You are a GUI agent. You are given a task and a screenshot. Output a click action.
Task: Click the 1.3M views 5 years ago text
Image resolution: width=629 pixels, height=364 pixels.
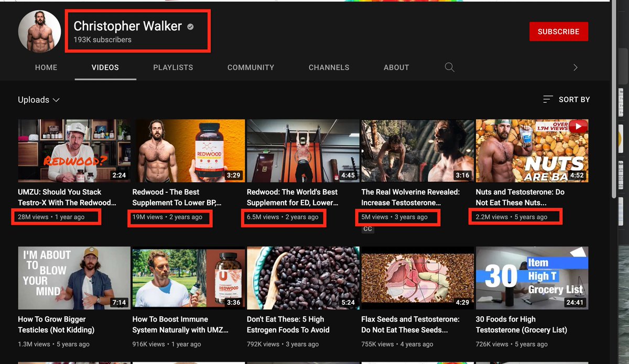[x=54, y=344]
